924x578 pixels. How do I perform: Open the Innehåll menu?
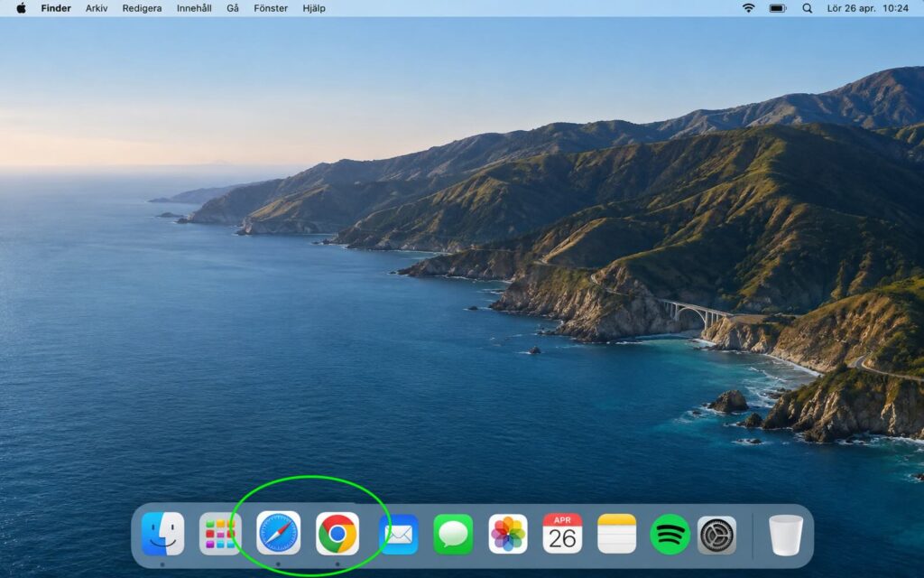[x=194, y=8]
